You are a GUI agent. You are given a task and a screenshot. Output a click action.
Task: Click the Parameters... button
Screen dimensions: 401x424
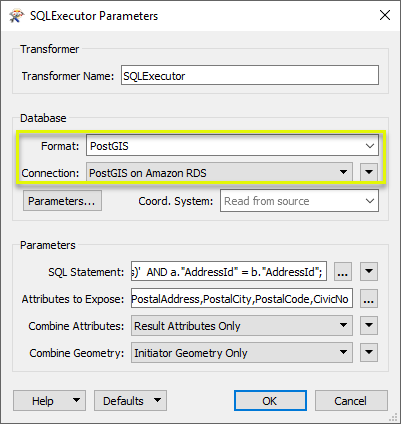tap(62, 201)
